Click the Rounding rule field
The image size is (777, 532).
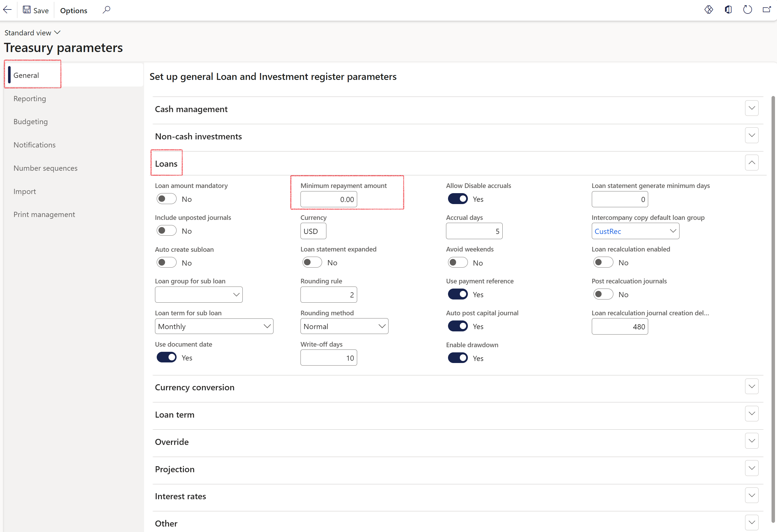(329, 294)
